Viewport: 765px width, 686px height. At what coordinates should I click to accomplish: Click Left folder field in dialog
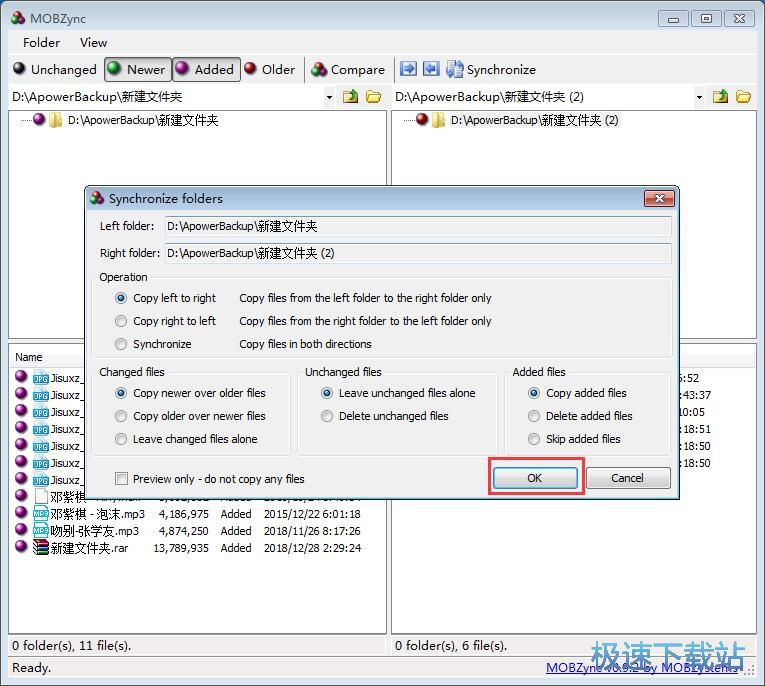tap(418, 226)
